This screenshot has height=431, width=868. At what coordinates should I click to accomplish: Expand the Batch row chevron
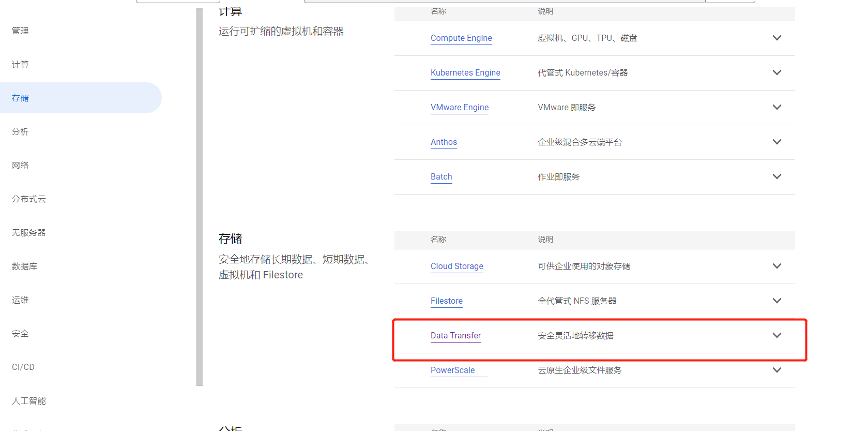[776, 176]
